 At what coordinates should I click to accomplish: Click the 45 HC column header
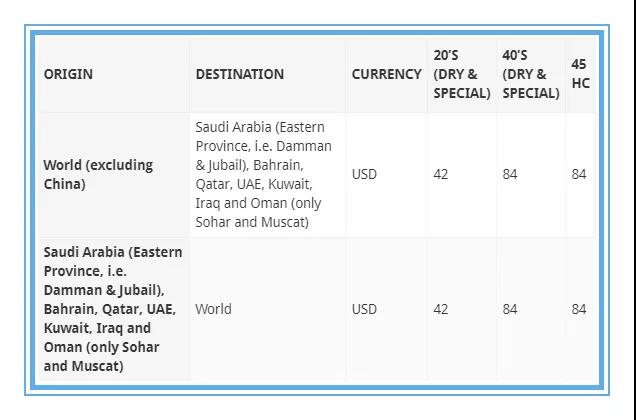coord(580,74)
